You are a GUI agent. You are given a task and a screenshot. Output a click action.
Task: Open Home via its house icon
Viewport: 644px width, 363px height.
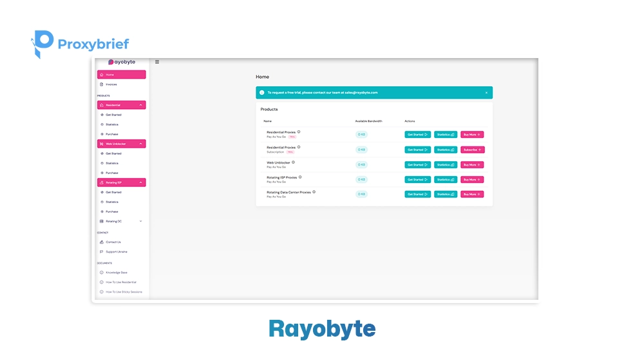click(x=102, y=75)
